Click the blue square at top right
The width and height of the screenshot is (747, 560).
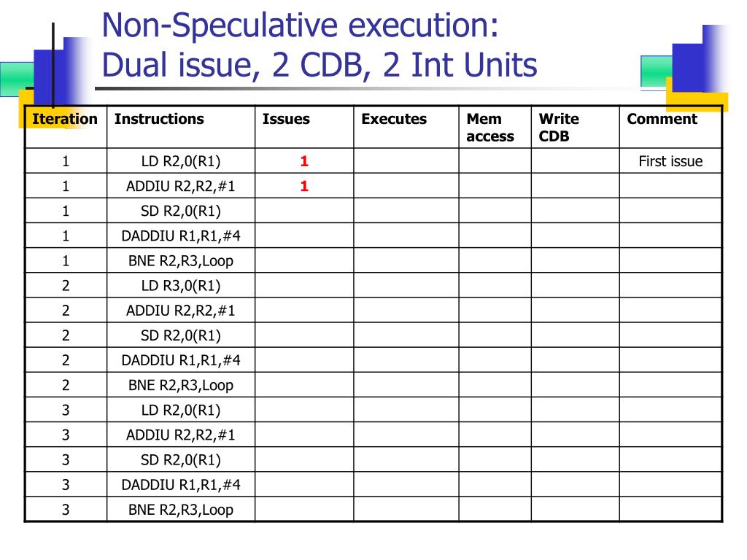pyautogui.click(x=689, y=66)
